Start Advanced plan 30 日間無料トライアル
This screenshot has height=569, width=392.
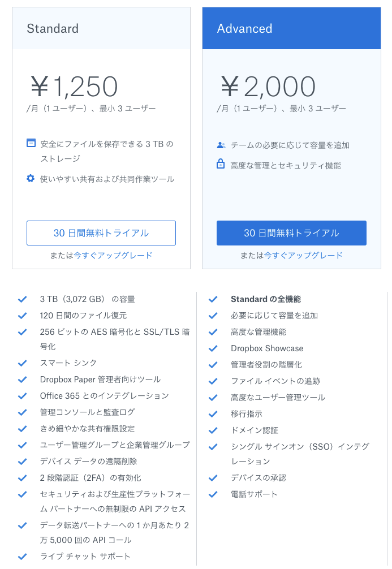pos(291,233)
